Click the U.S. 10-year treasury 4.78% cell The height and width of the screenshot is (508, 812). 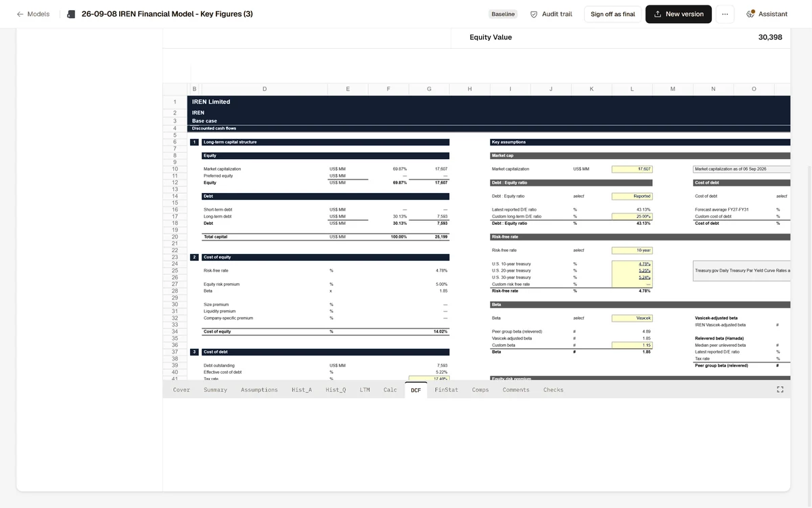[632, 263]
